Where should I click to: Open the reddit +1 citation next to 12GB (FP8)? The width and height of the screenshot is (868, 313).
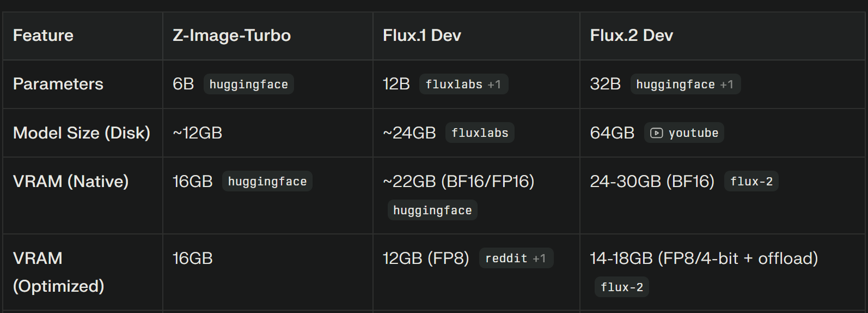pyautogui.click(x=516, y=258)
